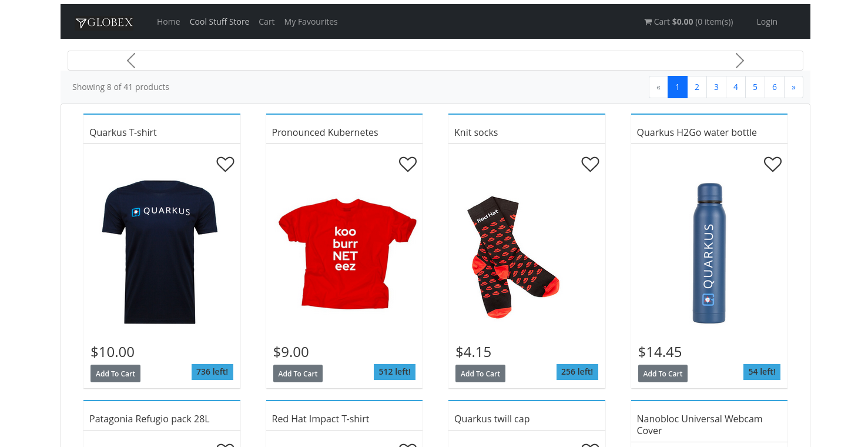
Task: Click the '736 left!' stock badge
Action: pyautogui.click(x=212, y=372)
